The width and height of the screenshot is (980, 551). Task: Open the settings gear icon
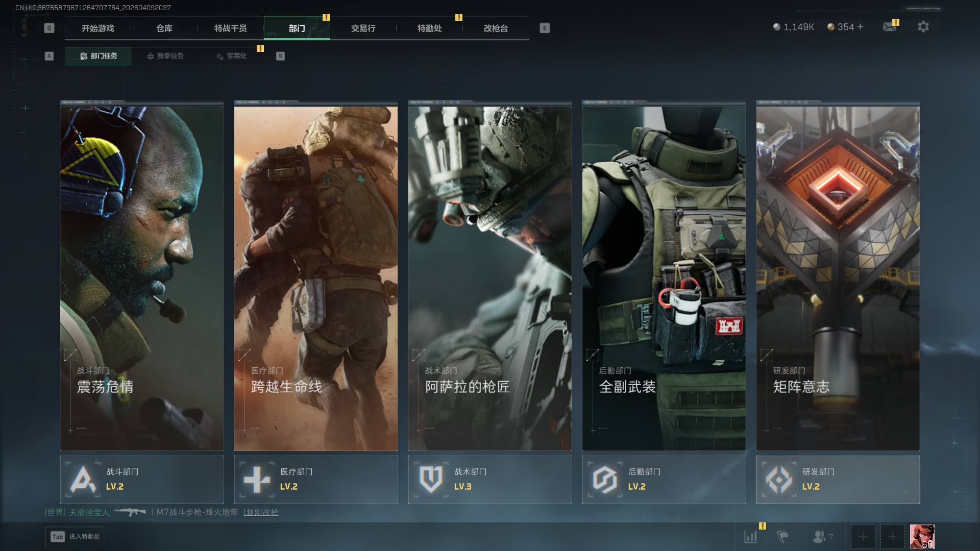923,27
